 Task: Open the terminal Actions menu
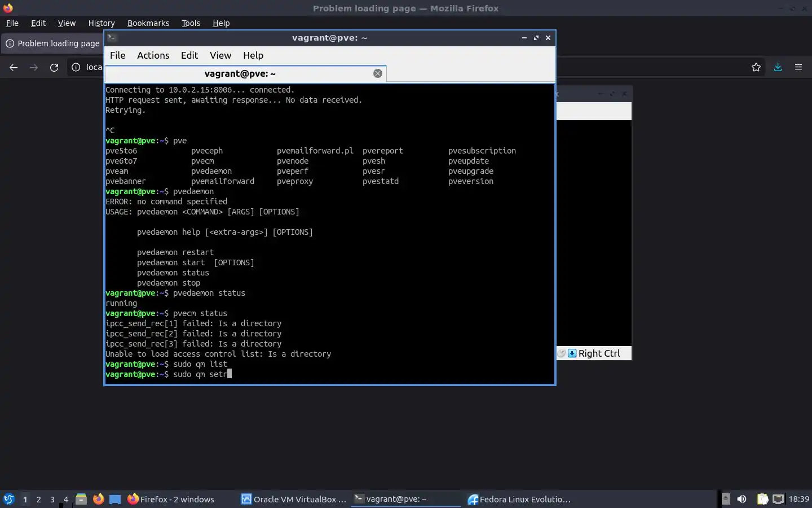[x=153, y=55]
